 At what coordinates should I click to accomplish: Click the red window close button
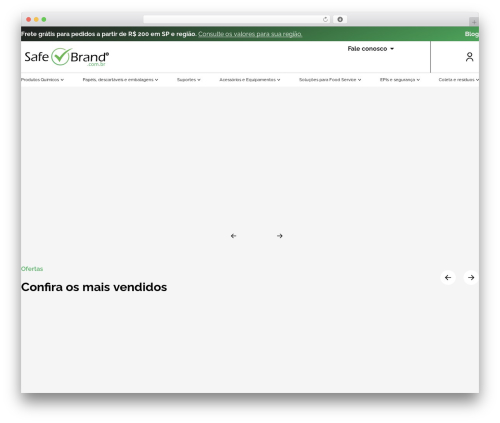[x=29, y=19]
